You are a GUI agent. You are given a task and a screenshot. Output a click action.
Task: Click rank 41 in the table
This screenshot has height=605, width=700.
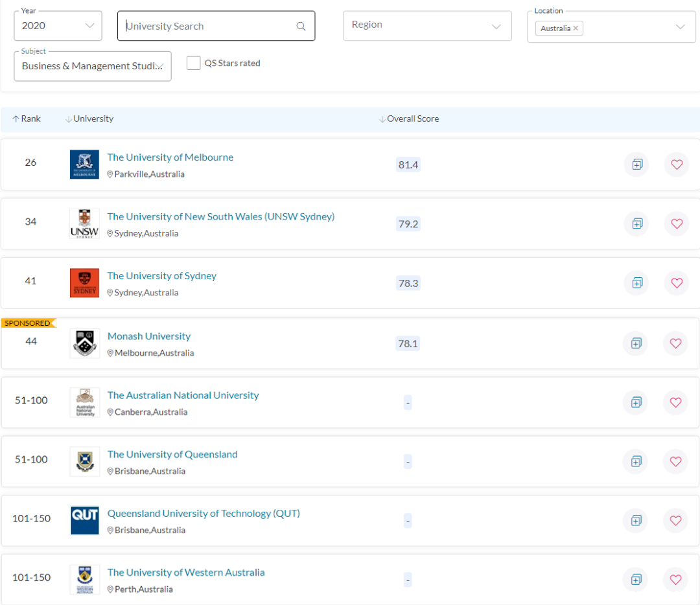click(x=30, y=281)
